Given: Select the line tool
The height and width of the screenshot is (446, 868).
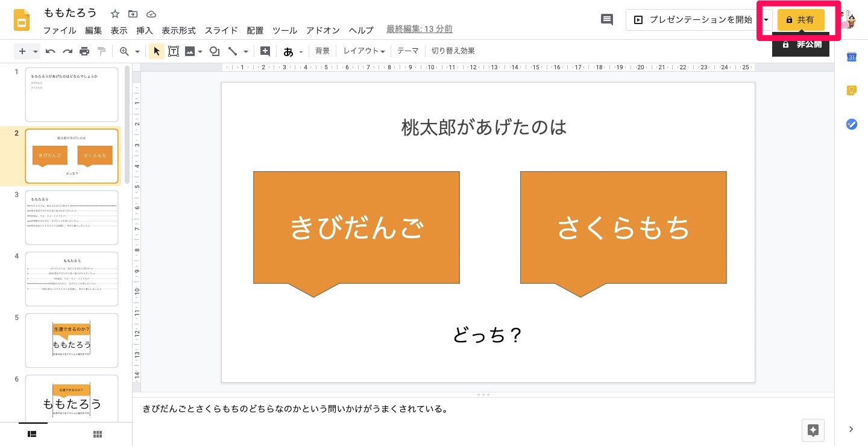Looking at the screenshot, I should pyautogui.click(x=233, y=51).
